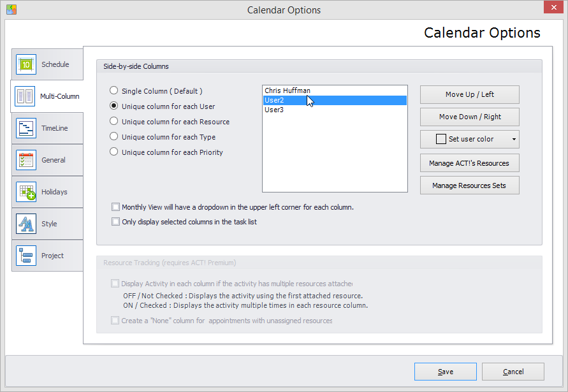Image resolution: width=568 pixels, height=392 pixels.
Task: Select Single Column (Default) radio button
Action: [x=113, y=91]
